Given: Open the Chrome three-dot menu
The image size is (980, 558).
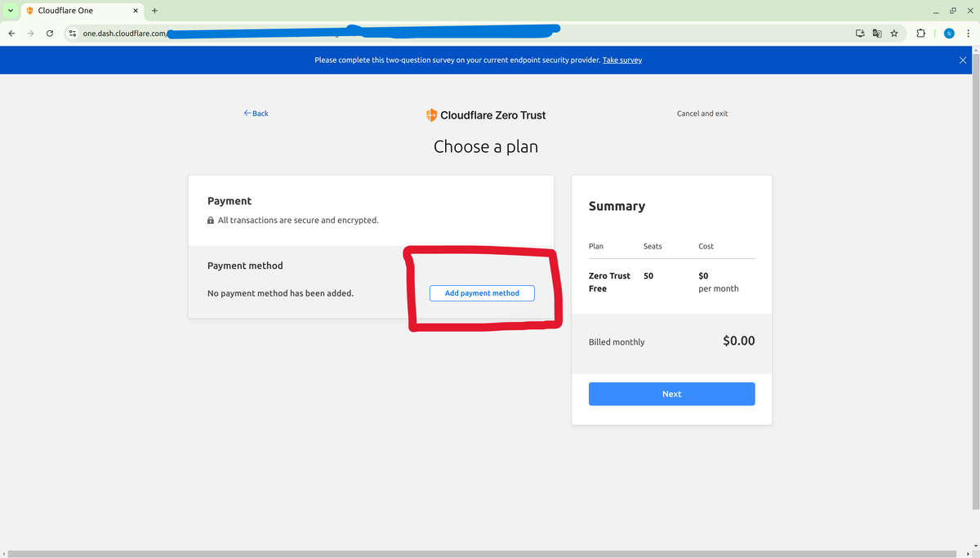Looking at the screenshot, I should [x=968, y=33].
